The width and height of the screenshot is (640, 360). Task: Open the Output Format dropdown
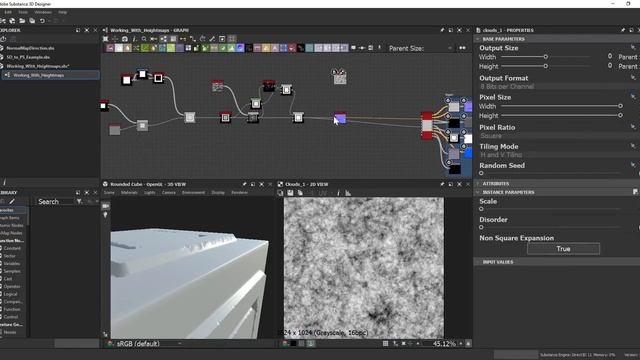(x=558, y=87)
